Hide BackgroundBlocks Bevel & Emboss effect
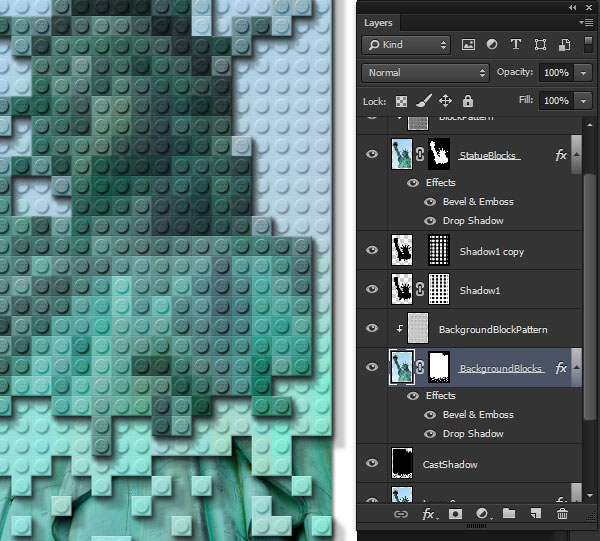The width and height of the screenshot is (600, 541). click(x=430, y=415)
